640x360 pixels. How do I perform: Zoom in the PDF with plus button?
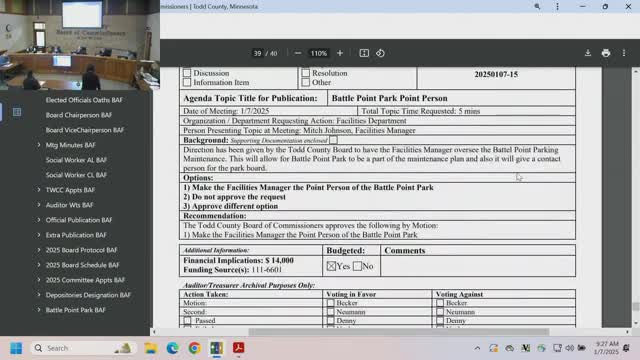(x=340, y=53)
